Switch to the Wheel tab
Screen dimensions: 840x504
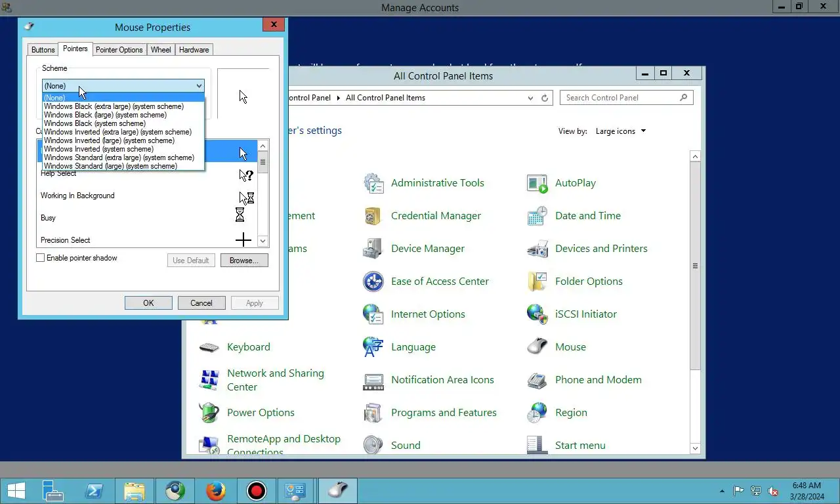coord(161,50)
